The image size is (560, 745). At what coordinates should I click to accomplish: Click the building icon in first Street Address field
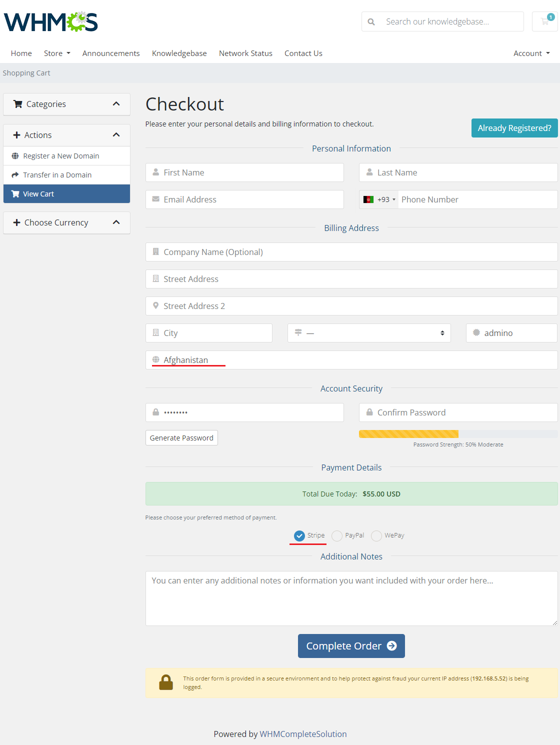[155, 278]
